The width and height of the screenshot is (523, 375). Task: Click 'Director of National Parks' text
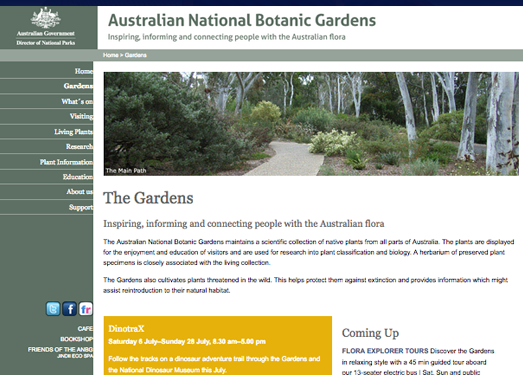(x=46, y=43)
